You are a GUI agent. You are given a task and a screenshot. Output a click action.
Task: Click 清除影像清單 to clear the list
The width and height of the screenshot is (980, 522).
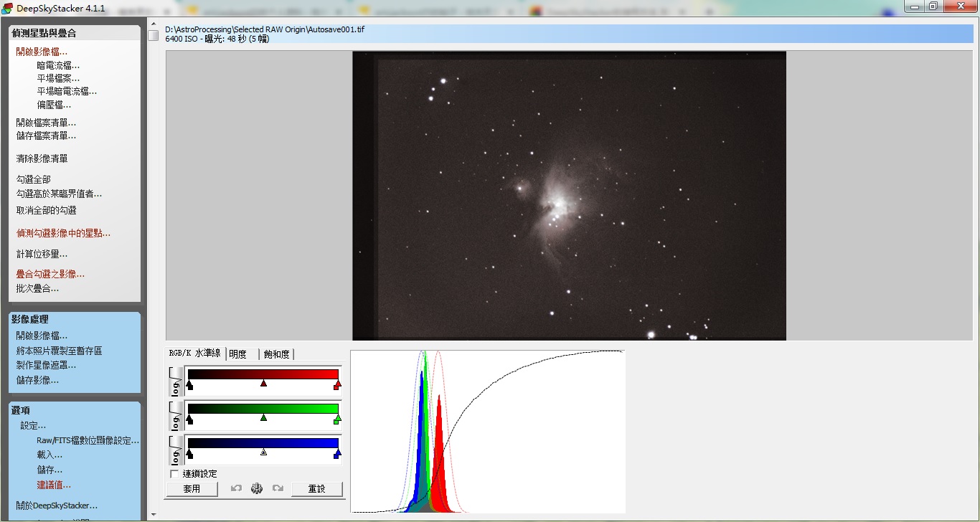[x=42, y=158]
